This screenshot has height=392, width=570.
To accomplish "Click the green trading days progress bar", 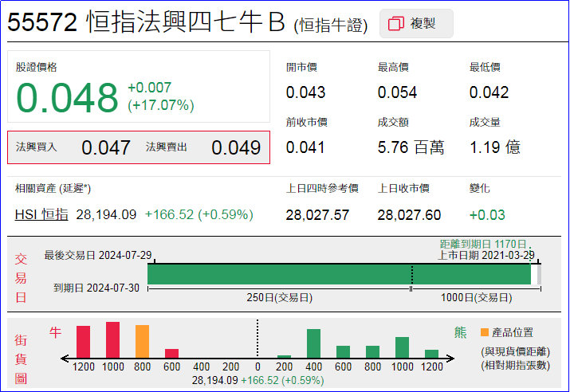I will [339, 274].
